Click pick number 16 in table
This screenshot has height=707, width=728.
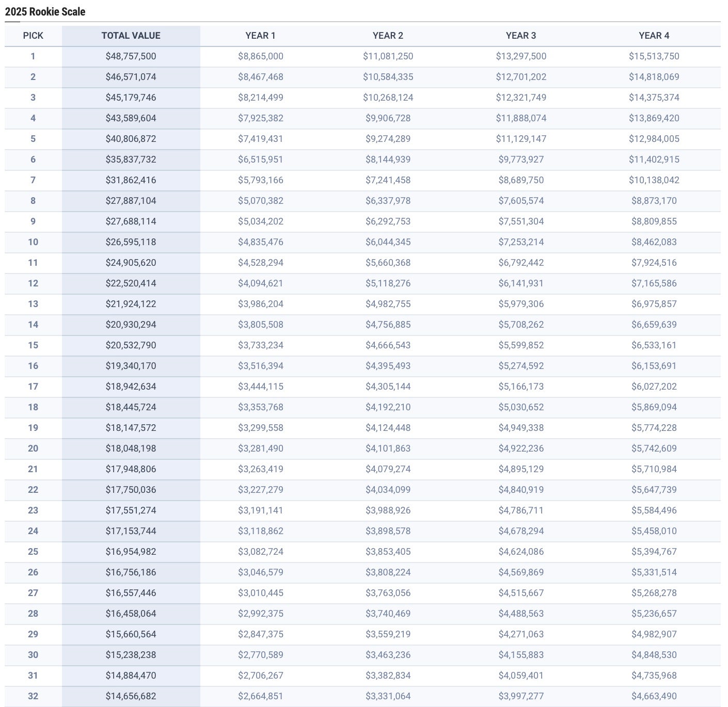pyautogui.click(x=33, y=366)
